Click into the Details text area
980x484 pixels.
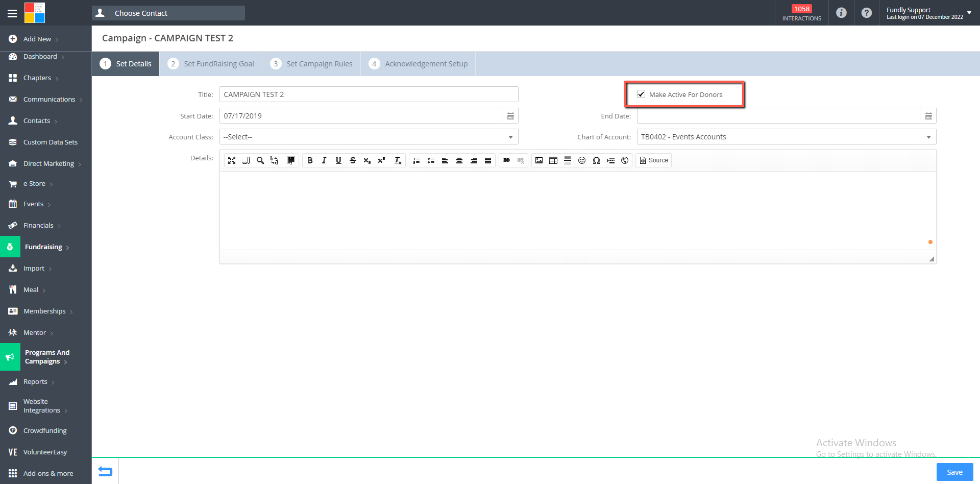point(578,210)
